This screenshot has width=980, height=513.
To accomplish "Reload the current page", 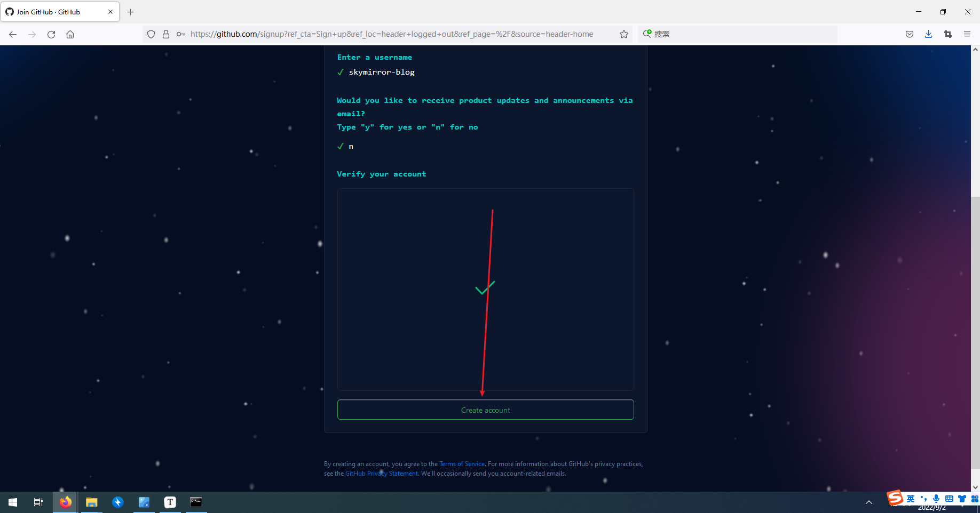I will tap(51, 34).
